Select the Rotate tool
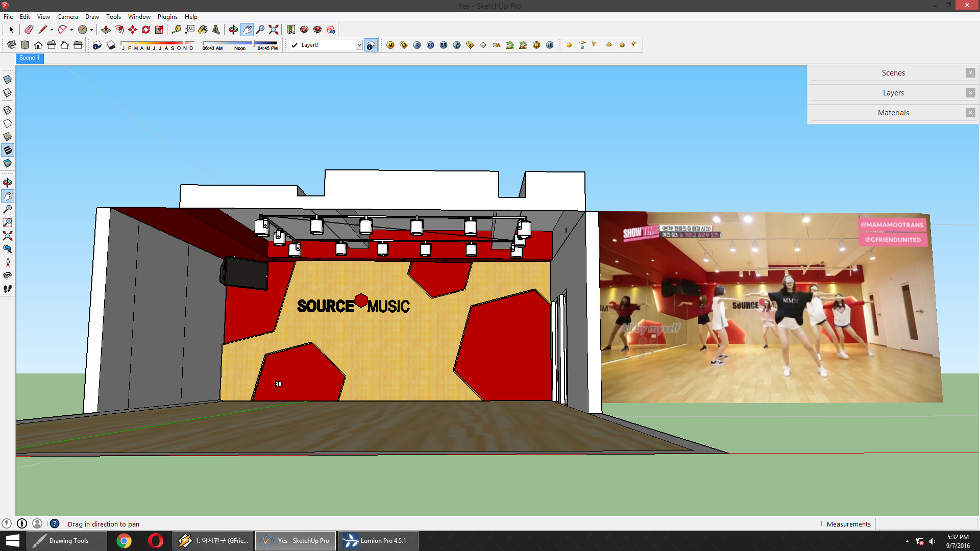This screenshot has width=980, height=551. (x=146, y=30)
